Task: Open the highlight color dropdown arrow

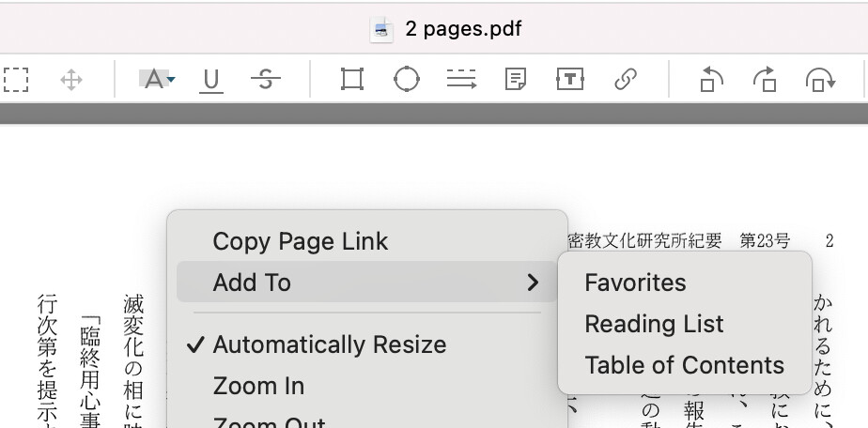Action: (171, 82)
